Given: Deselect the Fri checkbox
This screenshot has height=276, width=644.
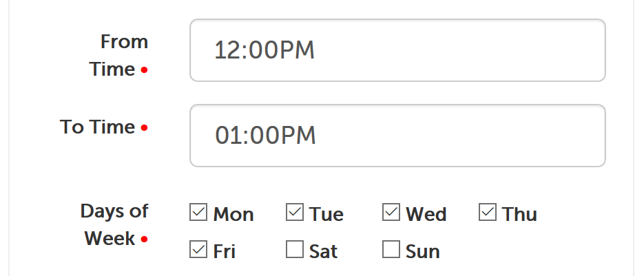Looking at the screenshot, I should 198,249.
